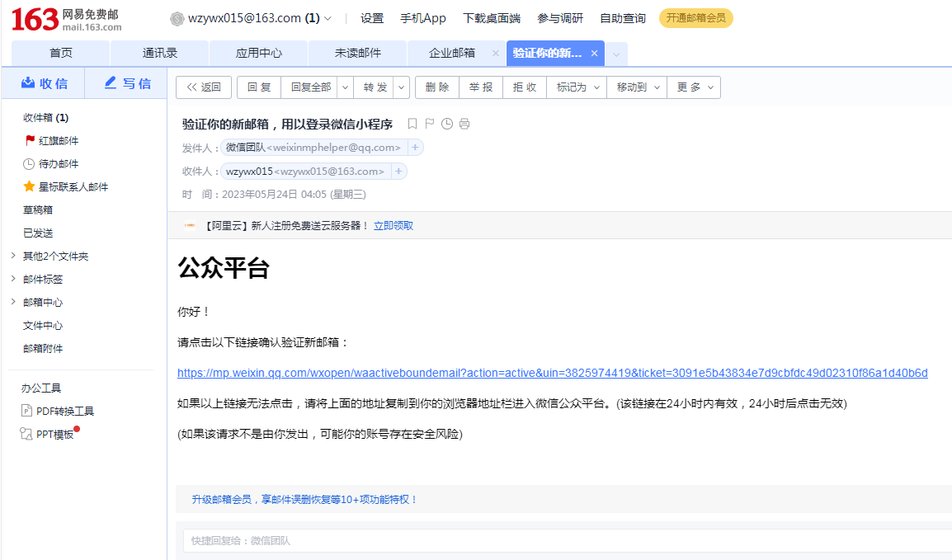Print the email using printer icon

click(464, 124)
